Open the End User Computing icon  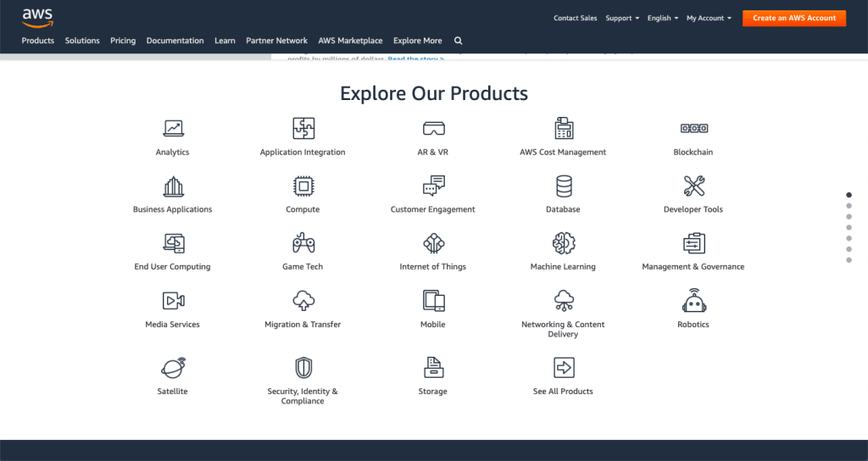[174, 243]
